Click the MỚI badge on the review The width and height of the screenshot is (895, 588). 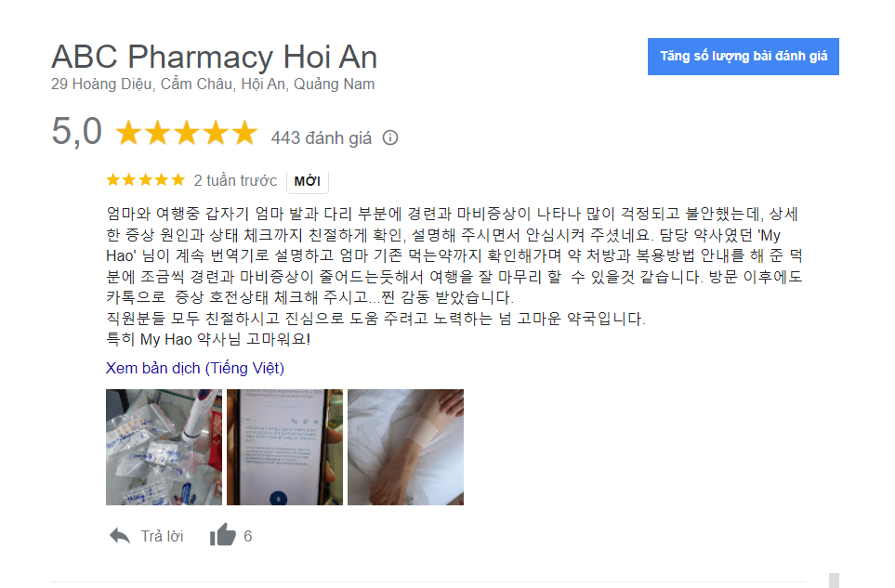(307, 181)
